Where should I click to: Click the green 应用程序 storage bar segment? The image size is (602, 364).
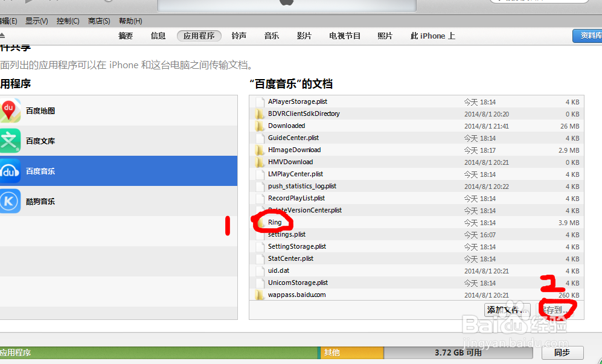pyautogui.click(x=159, y=353)
